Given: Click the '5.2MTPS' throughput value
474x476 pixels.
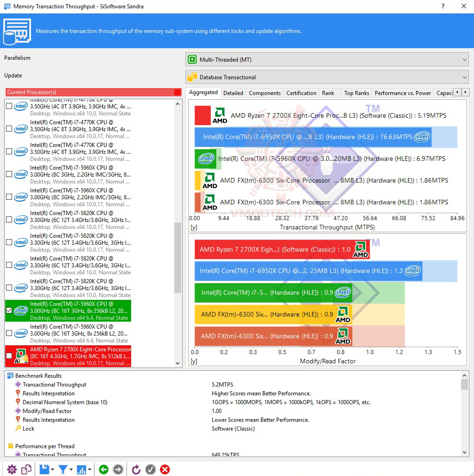Looking at the screenshot, I should pyautogui.click(x=222, y=384).
